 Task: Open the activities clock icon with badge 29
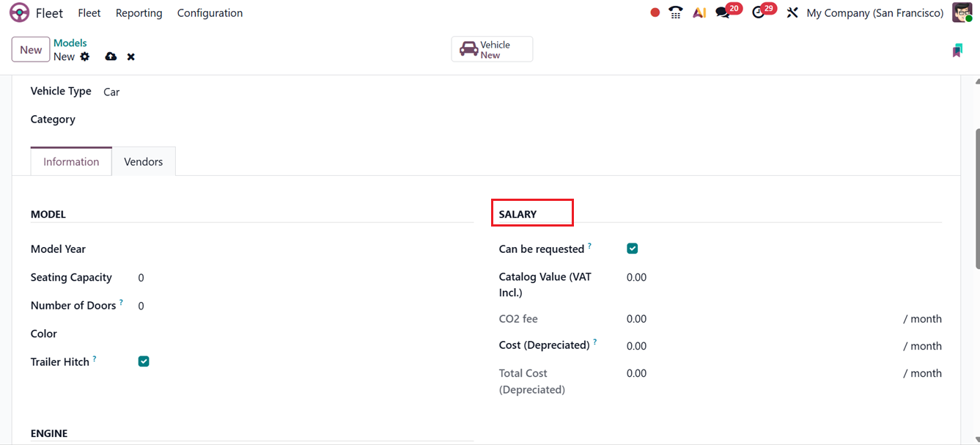758,12
